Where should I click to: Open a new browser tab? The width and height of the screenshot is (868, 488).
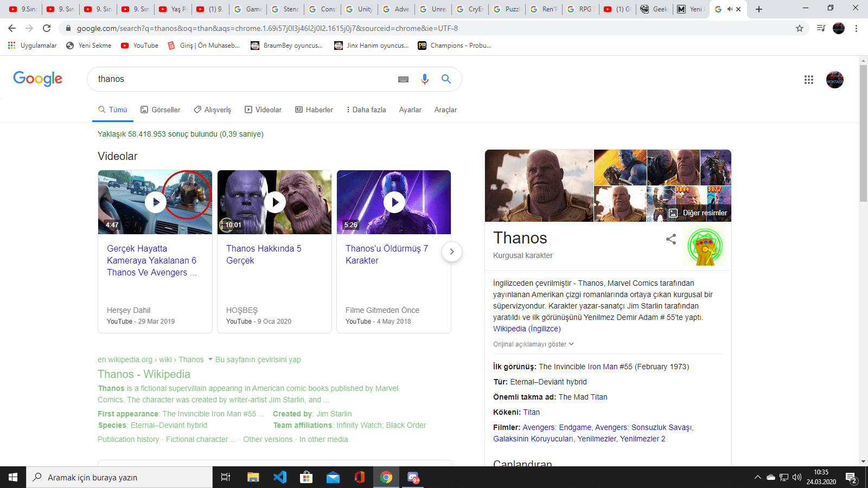(759, 9)
